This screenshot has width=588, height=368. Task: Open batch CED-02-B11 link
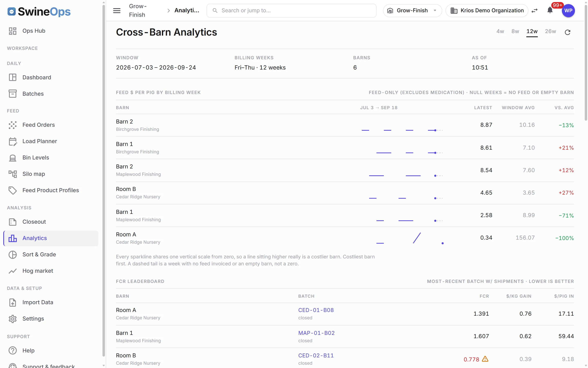tap(316, 355)
